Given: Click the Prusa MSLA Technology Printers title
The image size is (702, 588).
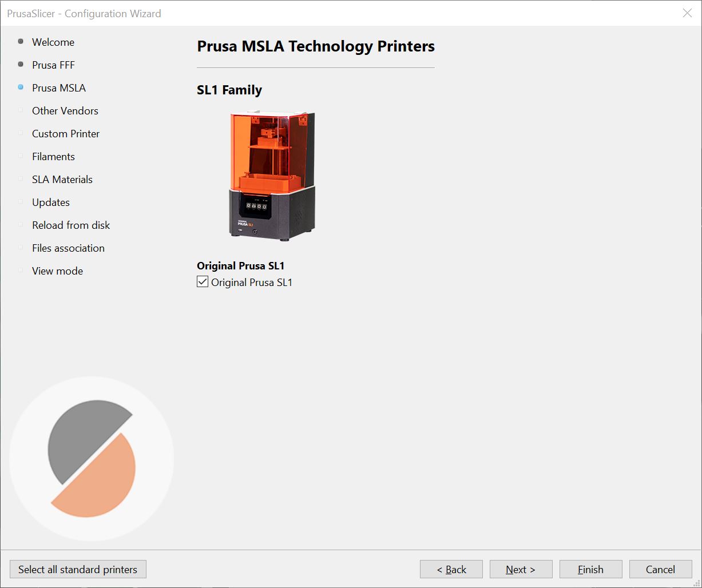Looking at the screenshot, I should [x=316, y=46].
